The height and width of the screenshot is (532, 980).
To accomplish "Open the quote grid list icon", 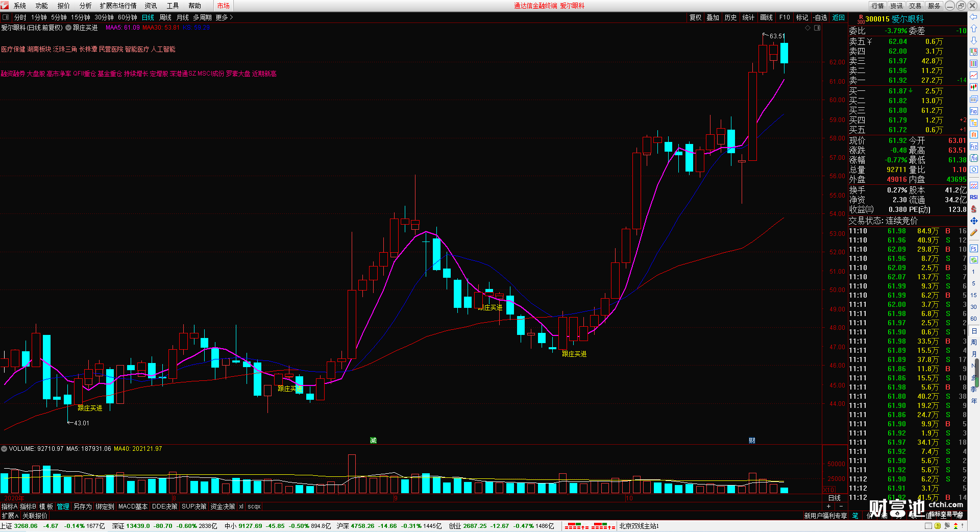I will pos(974,64).
